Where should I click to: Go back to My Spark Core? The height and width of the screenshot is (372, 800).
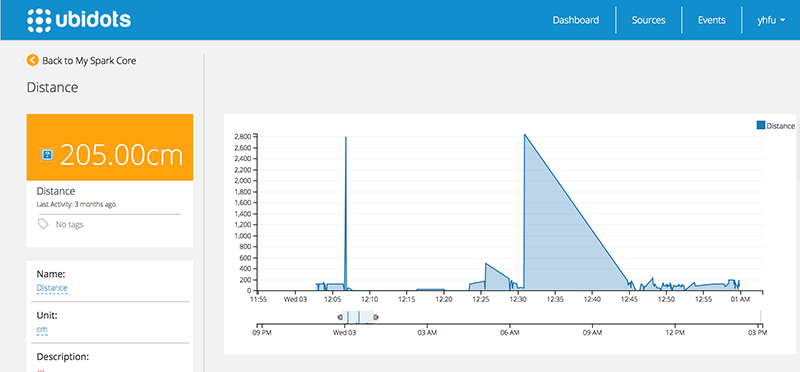click(89, 61)
